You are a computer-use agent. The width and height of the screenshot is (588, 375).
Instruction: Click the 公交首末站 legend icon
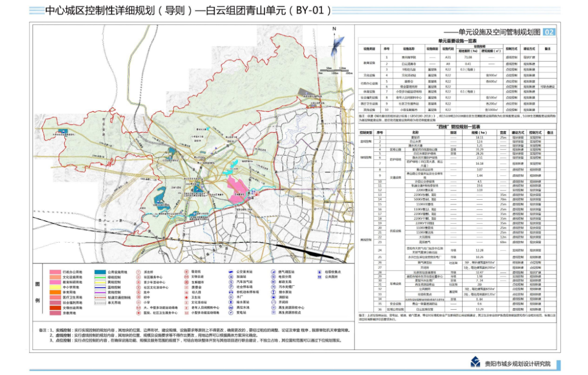(231, 272)
